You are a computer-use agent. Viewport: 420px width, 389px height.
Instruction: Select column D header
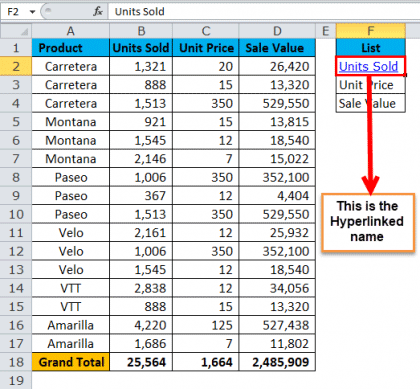277,31
